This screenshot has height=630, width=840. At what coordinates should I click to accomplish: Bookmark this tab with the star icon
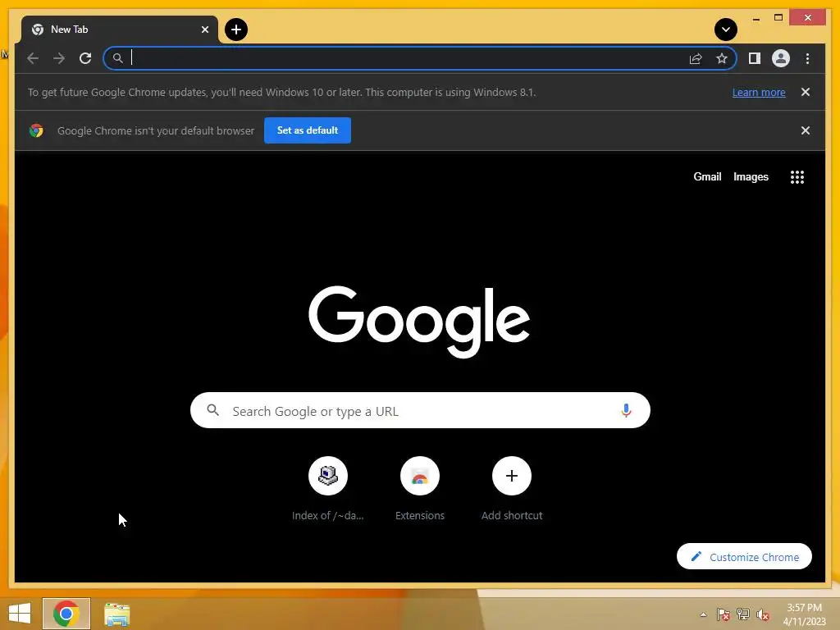[722, 58]
